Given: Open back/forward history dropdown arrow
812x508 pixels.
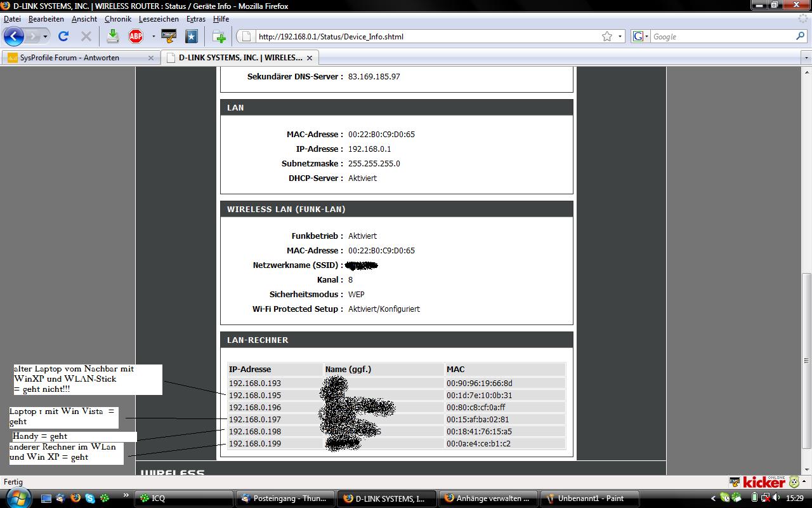Looking at the screenshot, I should point(45,36).
